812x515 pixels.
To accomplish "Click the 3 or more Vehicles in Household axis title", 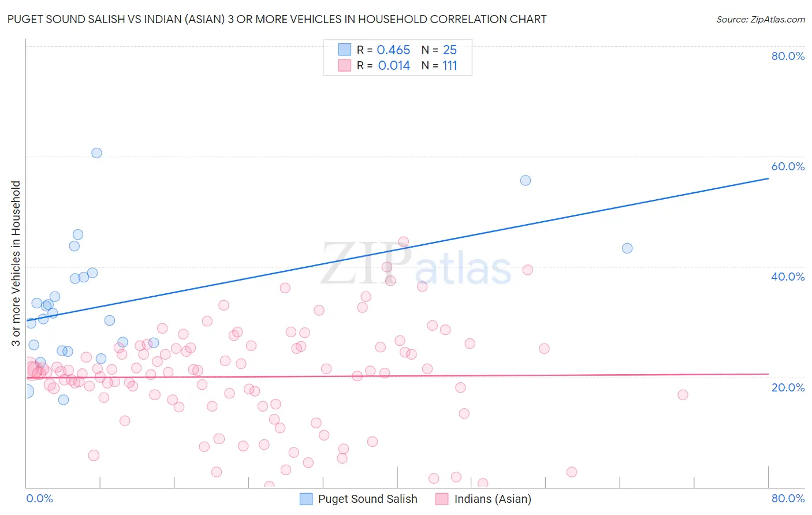I will pyautogui.click(x=16, y=263).
